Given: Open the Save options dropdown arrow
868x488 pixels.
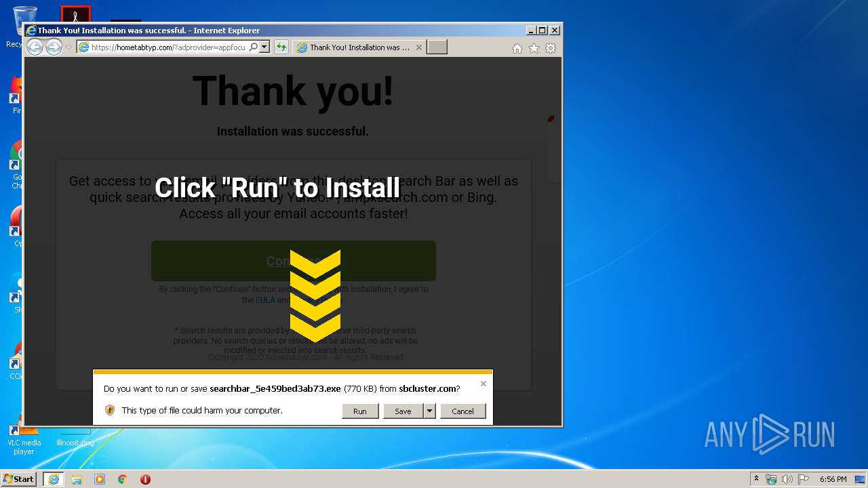Looking at the screenshot, I should click(429, 411).
